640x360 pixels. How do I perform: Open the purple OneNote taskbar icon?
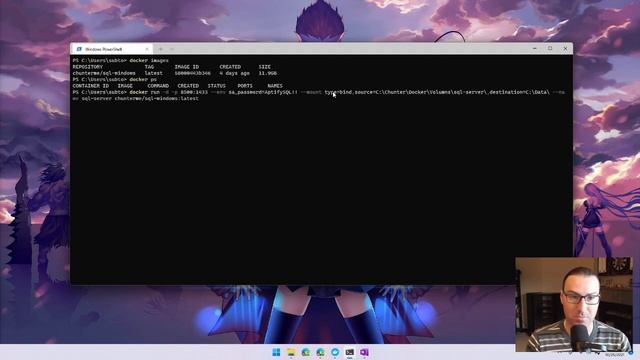(364, 352)
